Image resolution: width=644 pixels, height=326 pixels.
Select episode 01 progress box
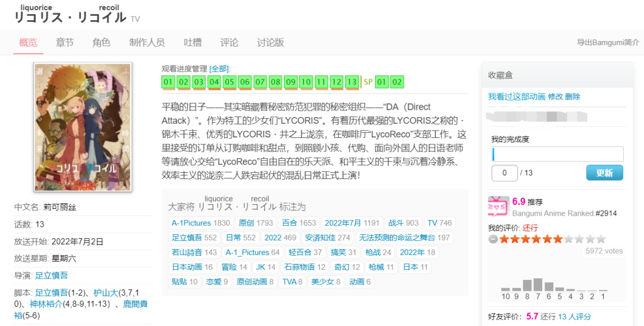[x=168, y=82]
